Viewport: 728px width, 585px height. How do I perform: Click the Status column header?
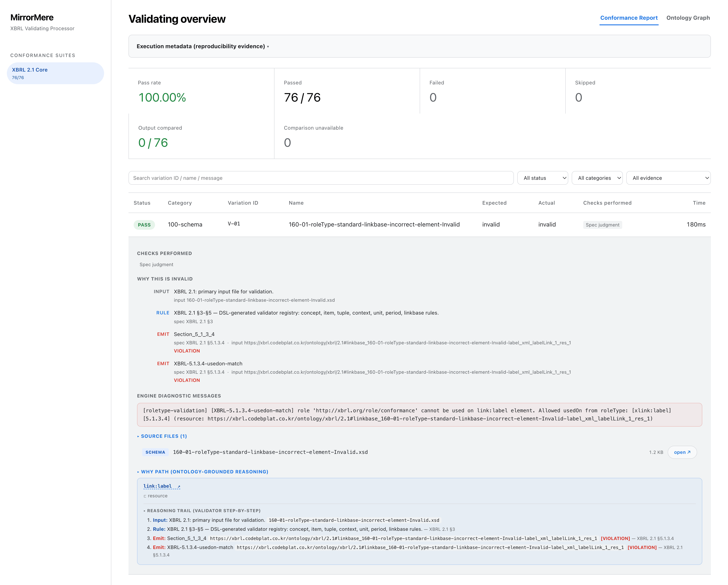pyautogui.click(x=142, y=203)
